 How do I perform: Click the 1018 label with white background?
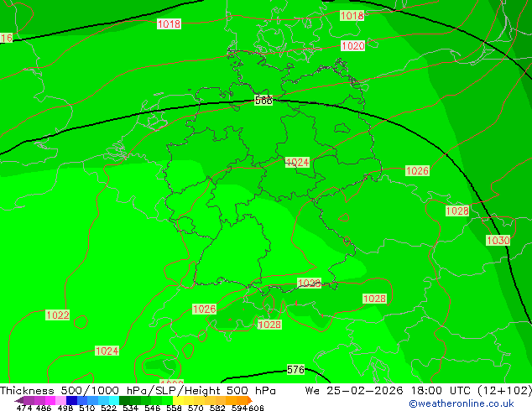[x=169, y=23]
